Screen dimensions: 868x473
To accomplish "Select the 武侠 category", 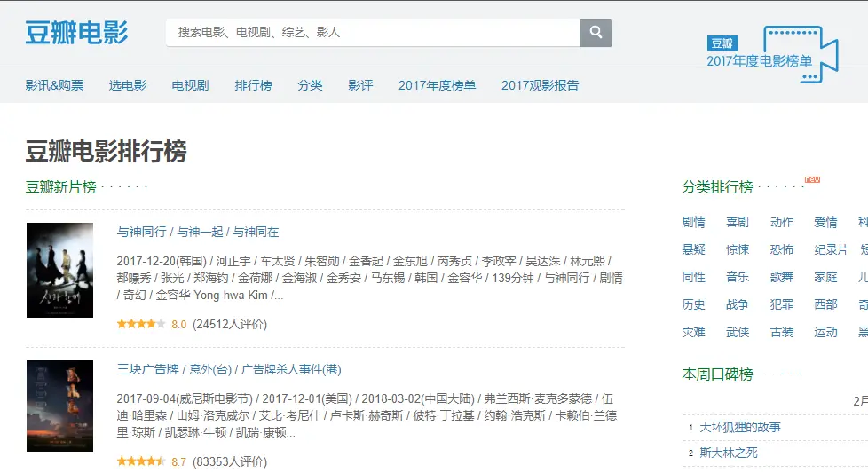I will point(738,332).
